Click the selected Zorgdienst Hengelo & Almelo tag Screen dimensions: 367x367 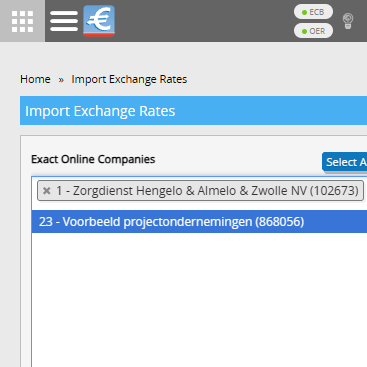200,191
